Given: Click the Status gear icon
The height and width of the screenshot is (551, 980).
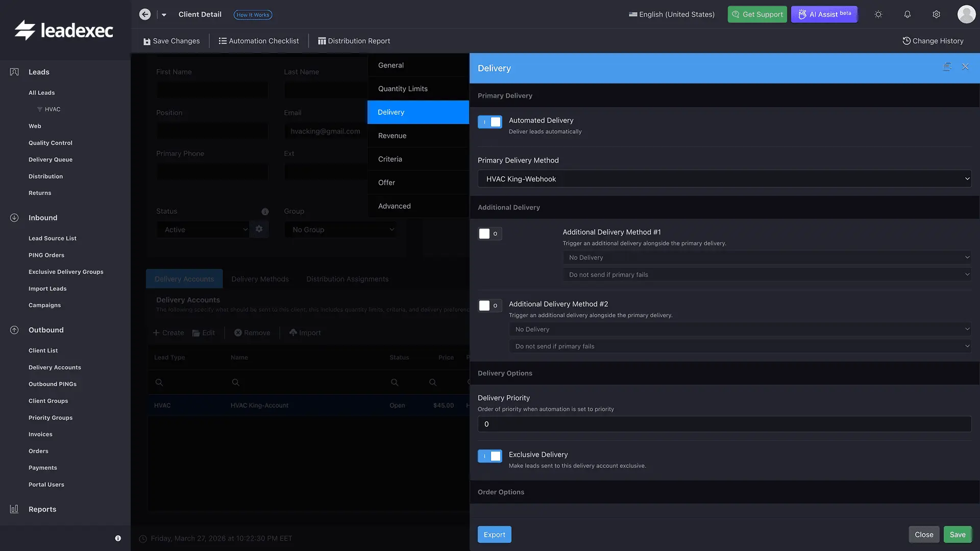Looking at the screenshot, I should tap(259, 229).
